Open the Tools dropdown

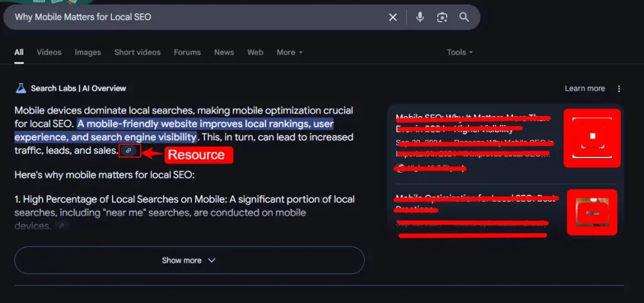tap(460, 52)
